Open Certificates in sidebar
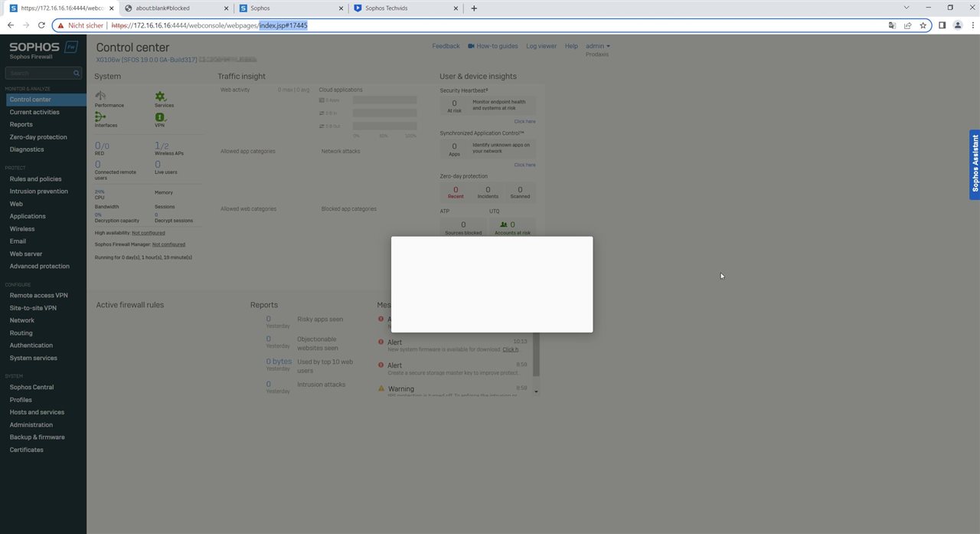Screen dimensions: 980x534 (x=27, y=450)
